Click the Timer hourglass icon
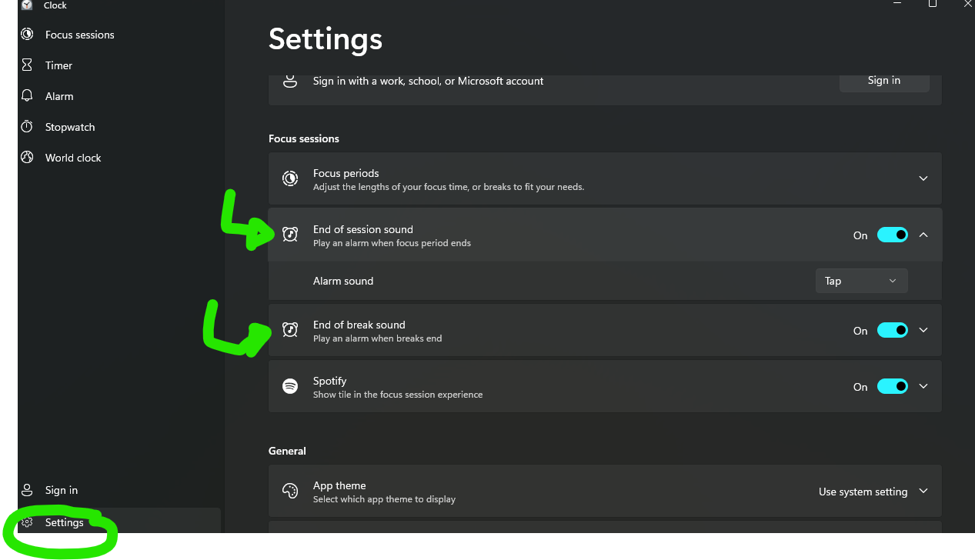This screenshot has height=560, width=975. click(27, 65)
